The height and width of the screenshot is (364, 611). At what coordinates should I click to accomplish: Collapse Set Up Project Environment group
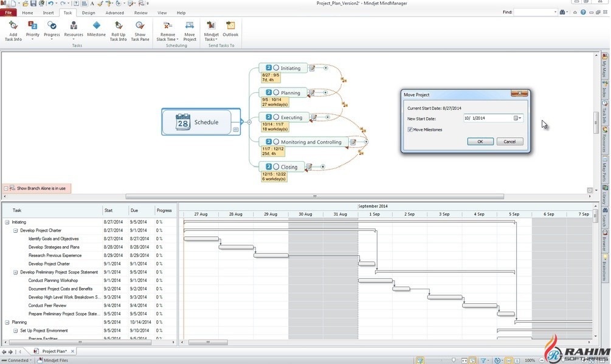[16, 331]
